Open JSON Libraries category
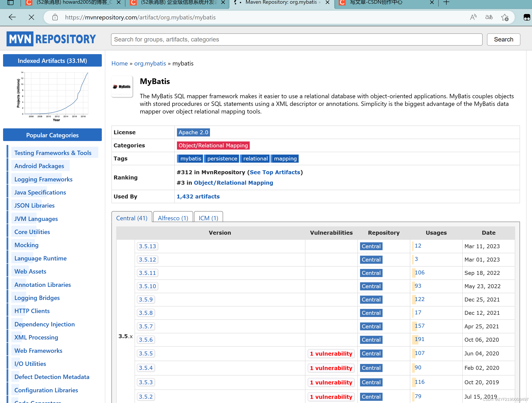Image resolution: width=532 pixels, height=403 pixels. (x=34, y=205)
